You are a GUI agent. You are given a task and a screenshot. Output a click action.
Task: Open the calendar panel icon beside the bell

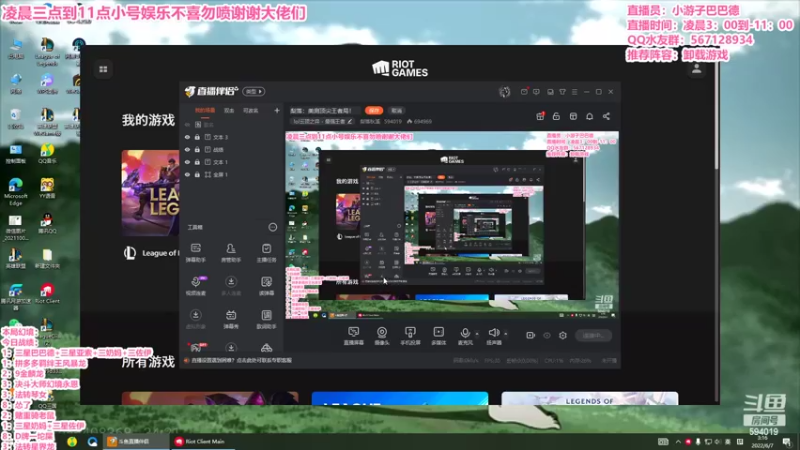(573, 116)
